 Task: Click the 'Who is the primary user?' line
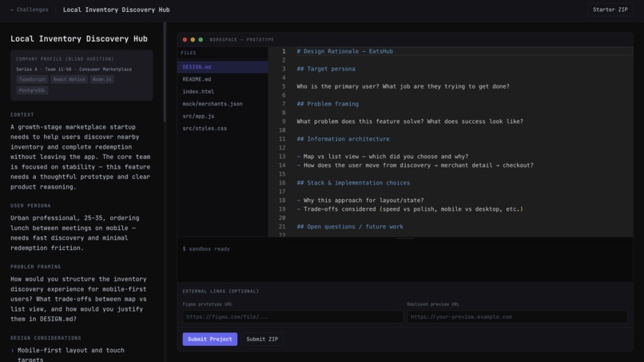(x=403, y=86)
